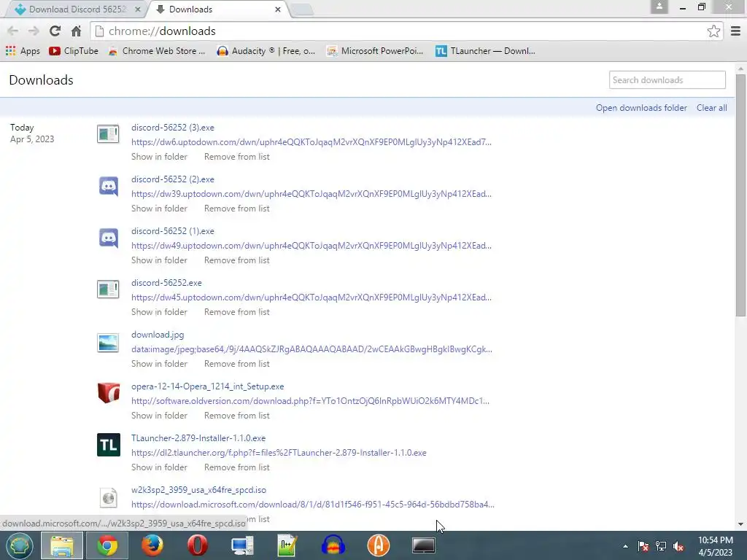Open the Chrome hamburger menu

[x=735, y=31]
